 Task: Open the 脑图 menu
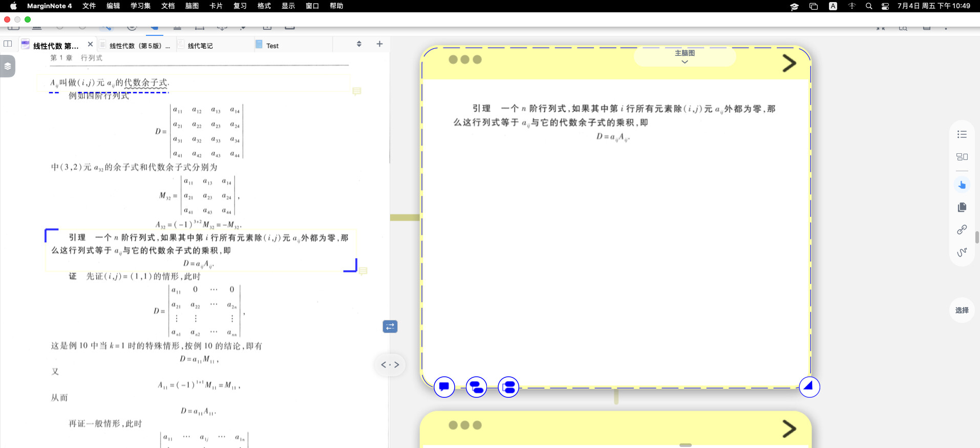point(192,6)
